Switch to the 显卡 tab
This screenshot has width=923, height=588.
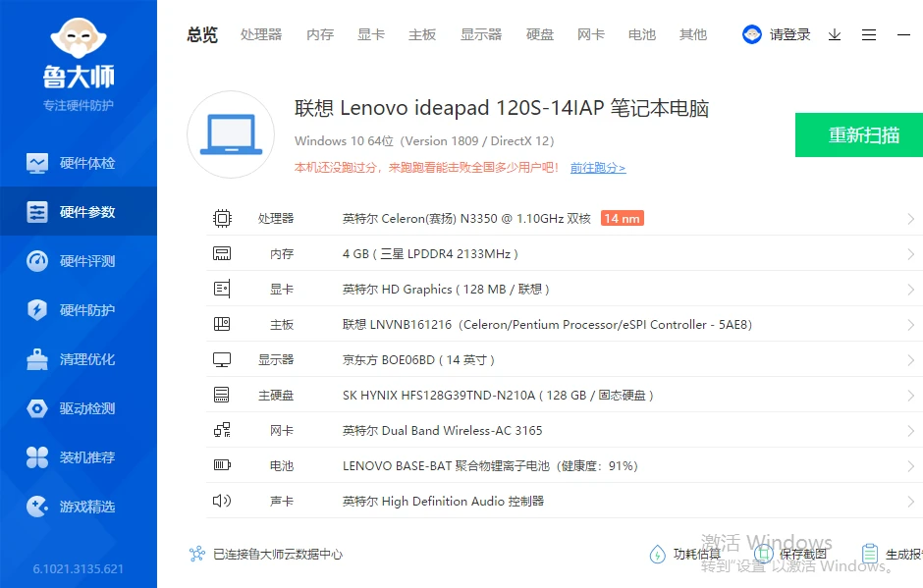coord(371,34)
